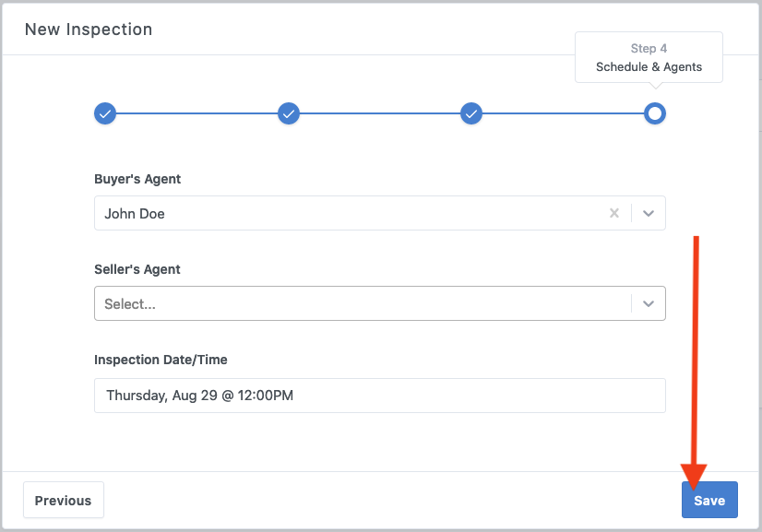Clear John Doe from Buyer's Agent

(x=614, y=213)
